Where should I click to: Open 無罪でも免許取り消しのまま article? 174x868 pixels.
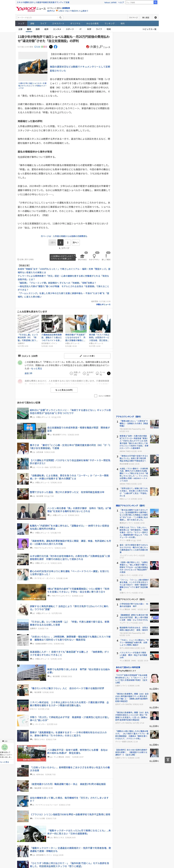[78, 671]
